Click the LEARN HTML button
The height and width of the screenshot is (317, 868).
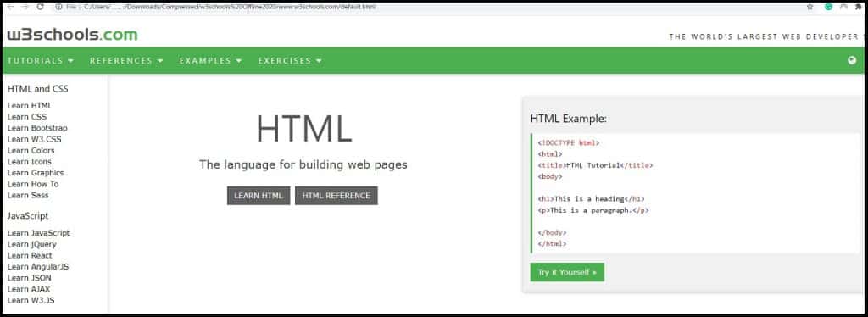tap(259, 196)
